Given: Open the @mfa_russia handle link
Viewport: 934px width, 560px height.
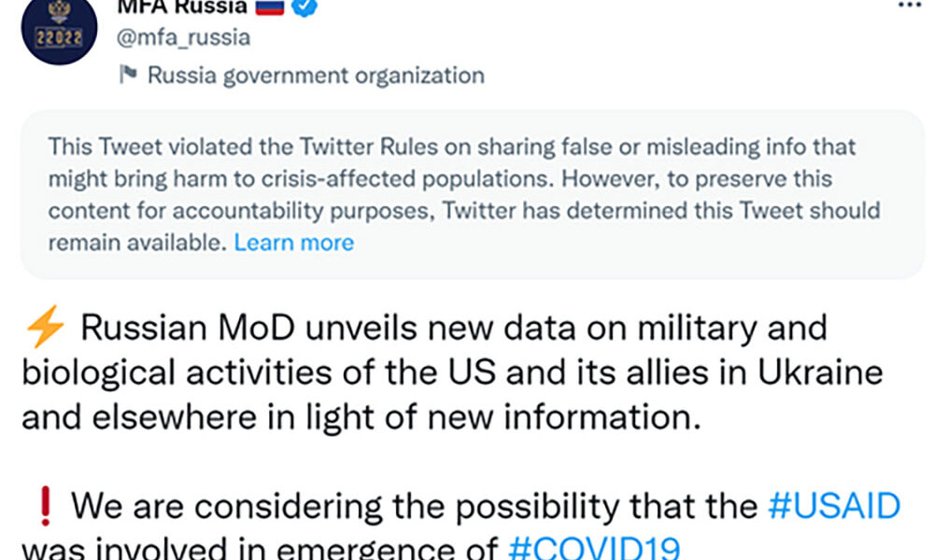Looking at the screenshot, I should click(x=183, y=37).
